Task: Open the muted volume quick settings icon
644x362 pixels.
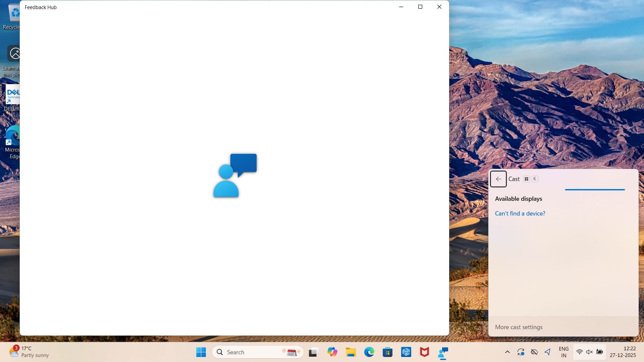Action: point(589,352)
